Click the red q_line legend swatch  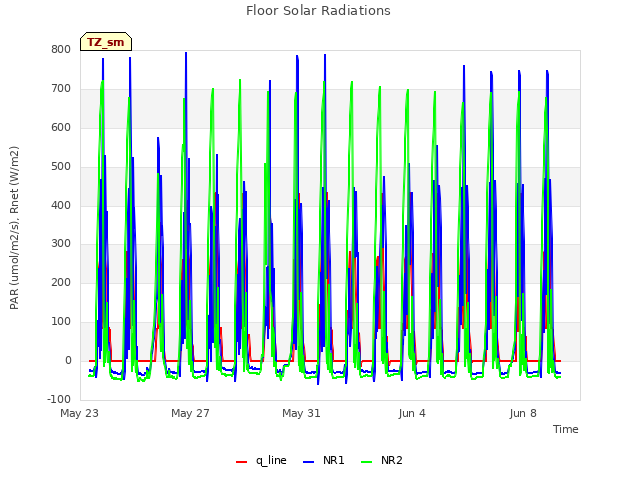pos(241,462)
